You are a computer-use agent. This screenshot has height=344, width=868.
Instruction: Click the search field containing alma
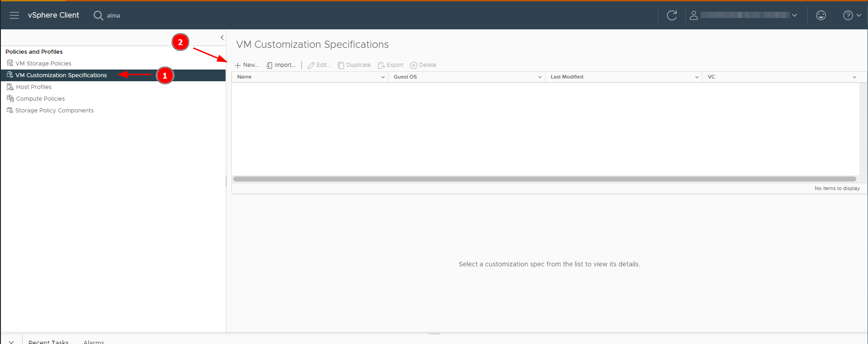[113, 15]
